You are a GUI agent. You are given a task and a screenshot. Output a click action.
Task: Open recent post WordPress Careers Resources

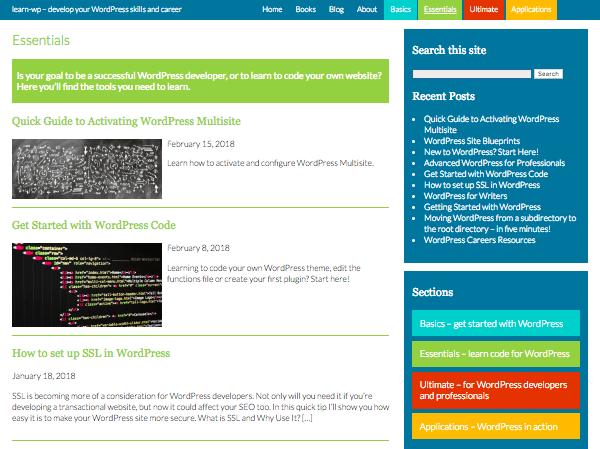tap(479, 240)
